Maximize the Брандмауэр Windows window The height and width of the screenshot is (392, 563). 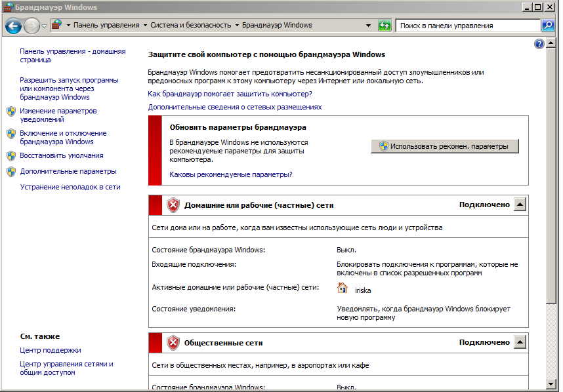538,7
